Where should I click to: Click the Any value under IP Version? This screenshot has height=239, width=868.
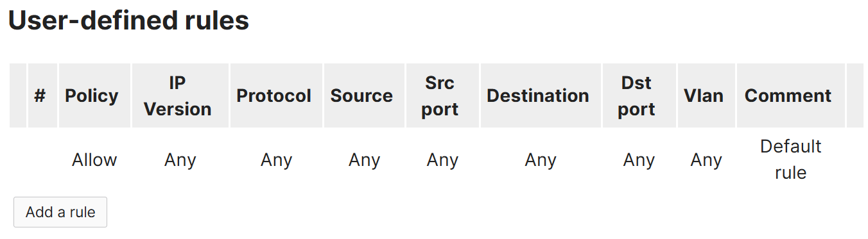(180, 160)
